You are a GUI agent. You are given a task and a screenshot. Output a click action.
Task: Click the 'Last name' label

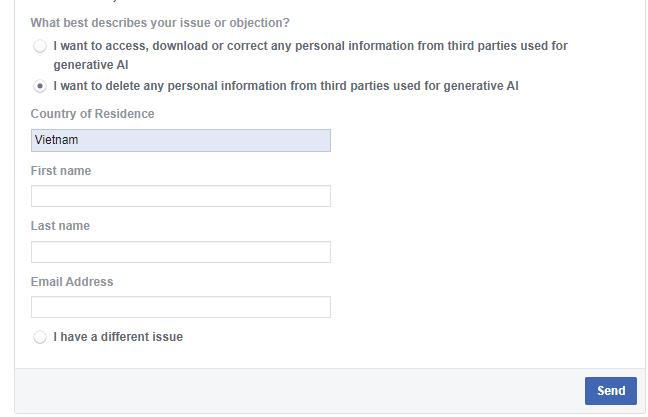pyautogui.click(x=60, y=226)
